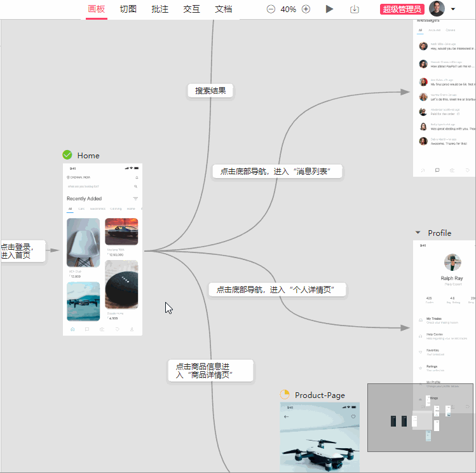The image size is (476, 473).
Task: Click the Mustang car product thumbnail
Action: coord(121,231)
